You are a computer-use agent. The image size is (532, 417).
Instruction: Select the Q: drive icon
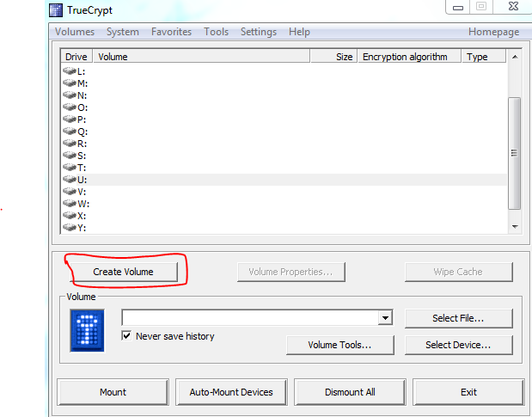coord(70,131)
